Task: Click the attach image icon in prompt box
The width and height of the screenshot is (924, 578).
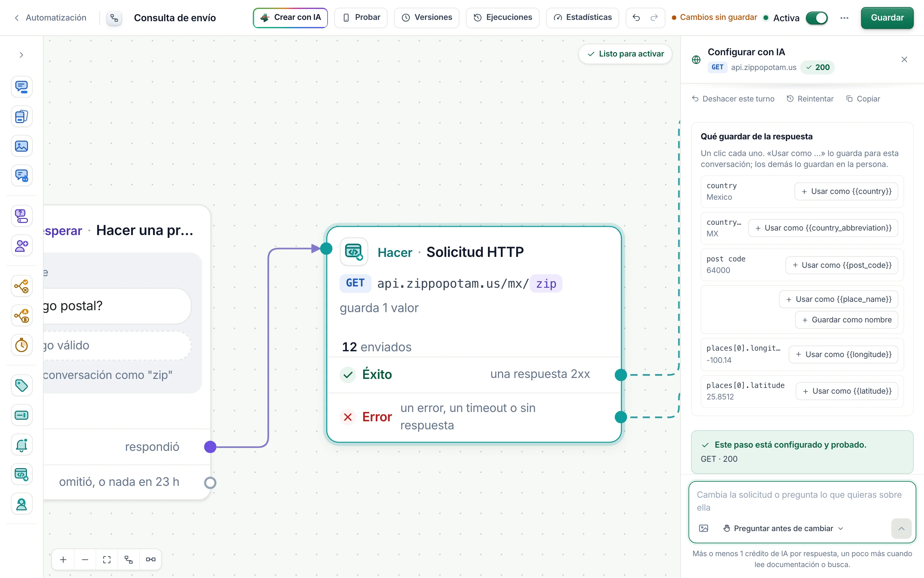Action: point(703,528)
